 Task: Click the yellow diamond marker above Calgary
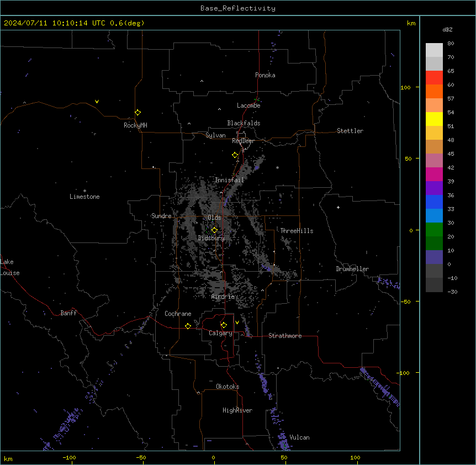pos(224,325)
